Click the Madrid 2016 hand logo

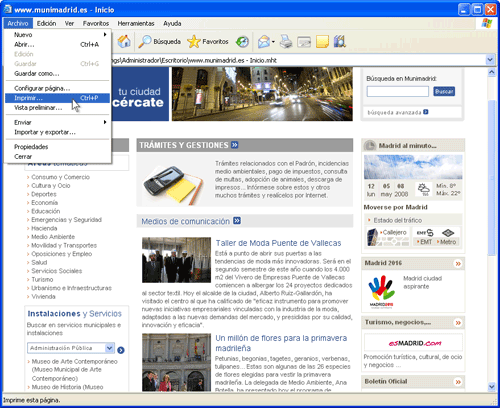381,291
